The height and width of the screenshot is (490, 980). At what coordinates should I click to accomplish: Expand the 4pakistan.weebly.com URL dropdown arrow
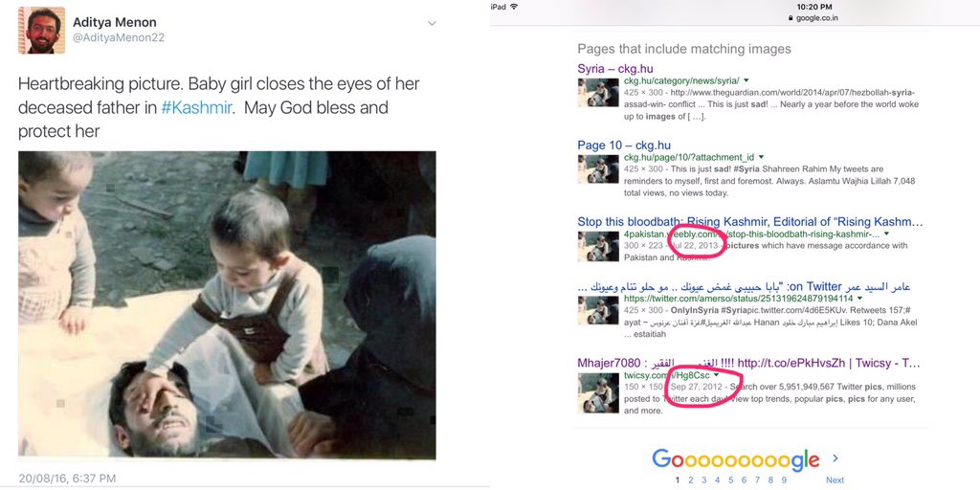point(886,234)
